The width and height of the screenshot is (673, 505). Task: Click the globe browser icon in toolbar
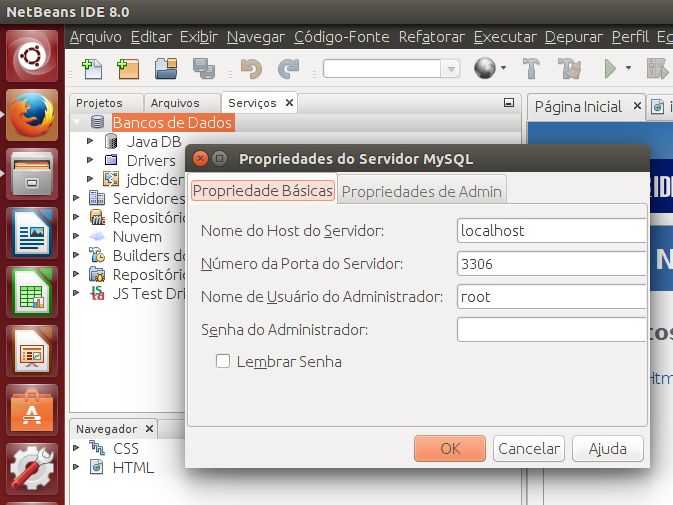coord(485,69)
